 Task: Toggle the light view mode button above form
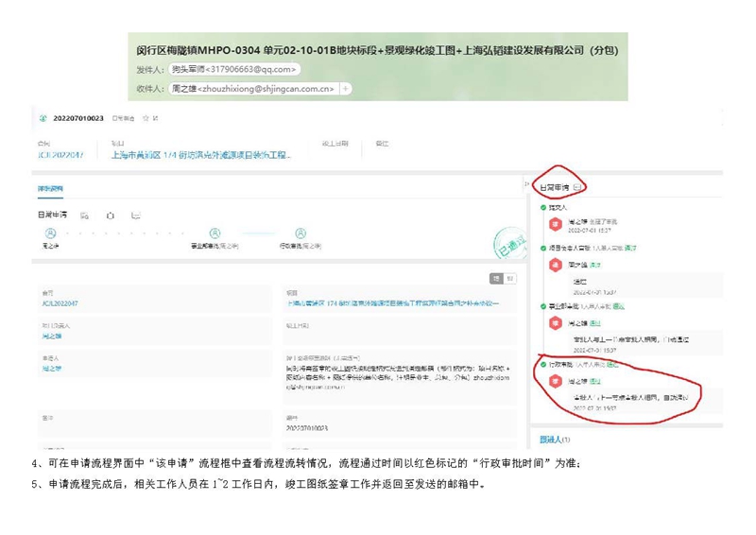[x=510, y=278]
